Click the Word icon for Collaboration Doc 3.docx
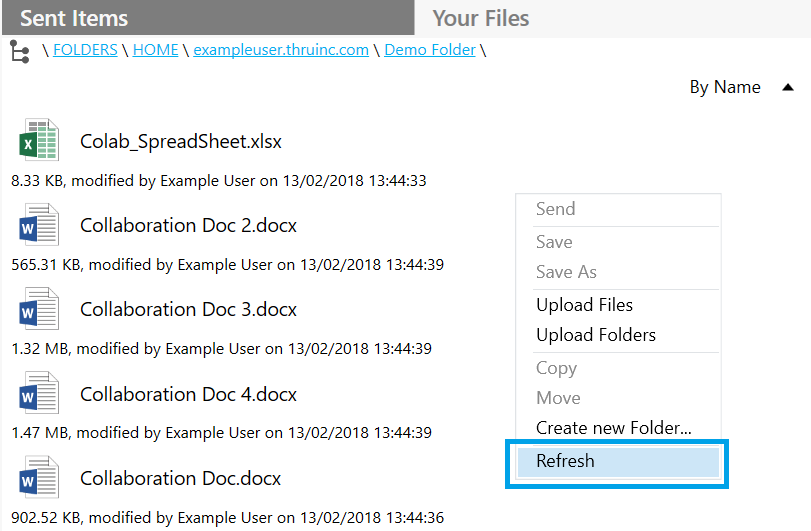The height and width of the screenshot is (531, 811). click(39, 309)
